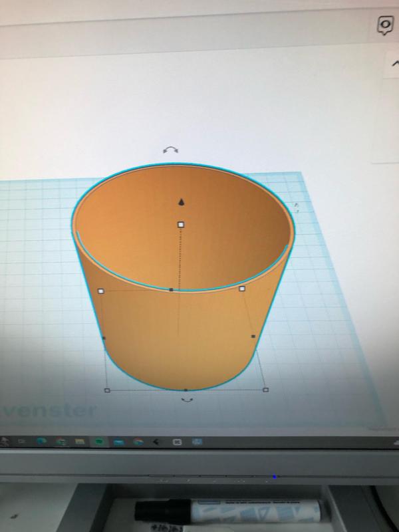Open the Notes speech-bubble icon
Image resolution: width=399 pixels, height=532 pixels.
[386, 25]
